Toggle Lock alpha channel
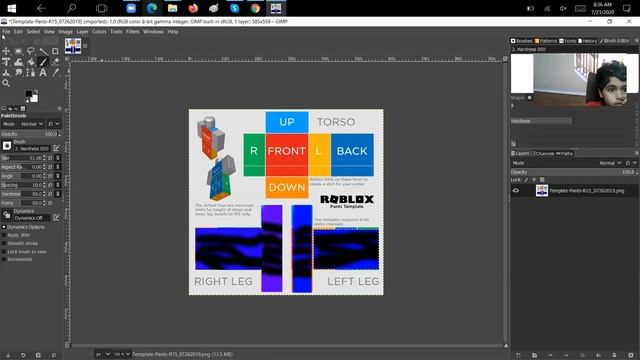640x360 pixels. coord(542,180)
